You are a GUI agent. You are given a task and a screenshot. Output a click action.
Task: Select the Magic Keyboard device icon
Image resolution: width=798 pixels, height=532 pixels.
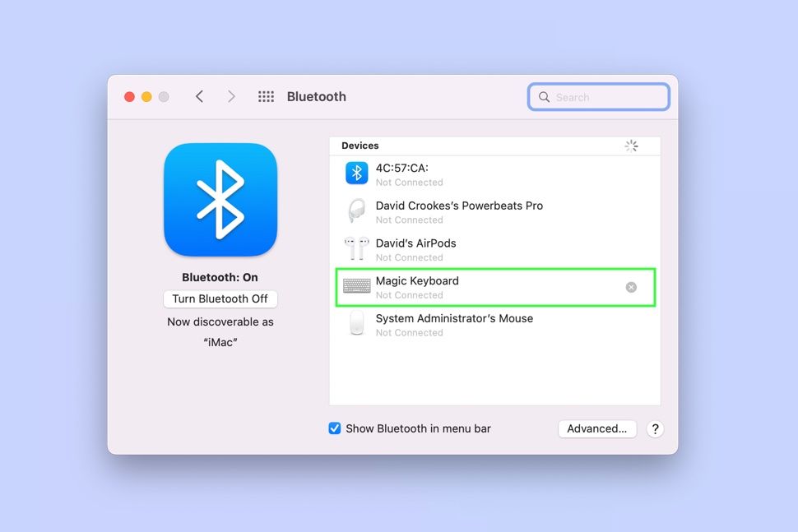[356, 285]
